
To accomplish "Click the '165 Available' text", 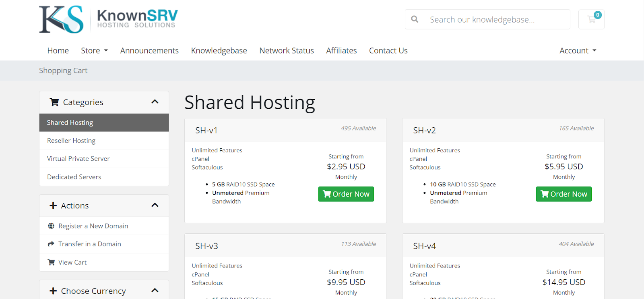I will click(576, 128).
